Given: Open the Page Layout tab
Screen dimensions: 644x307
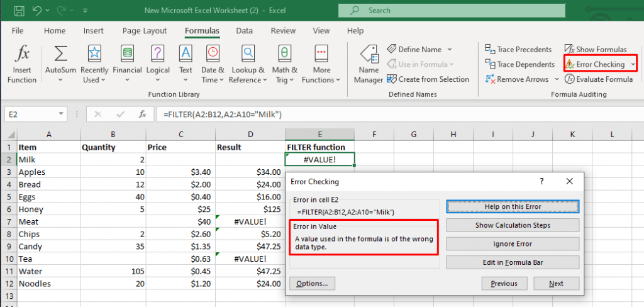Looking at the screenshot, I should [145, 31].
